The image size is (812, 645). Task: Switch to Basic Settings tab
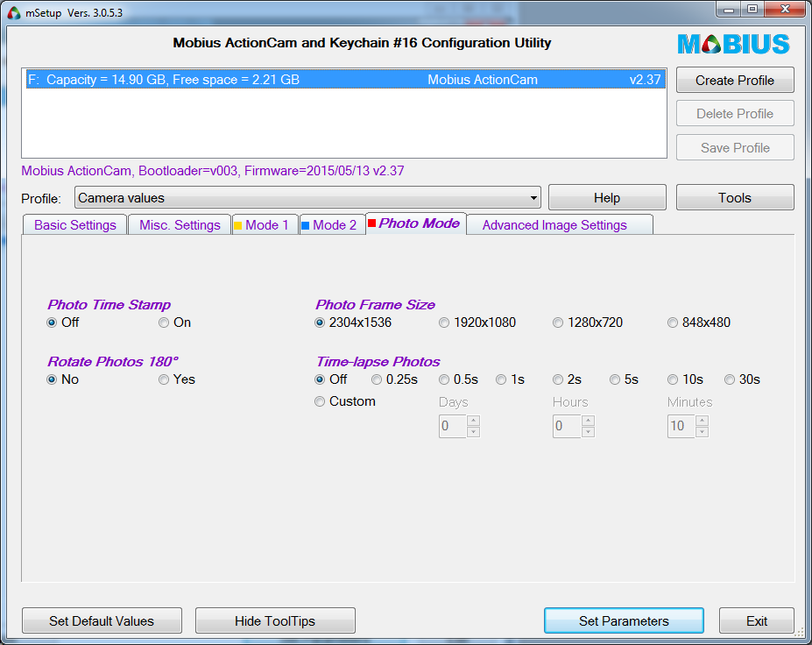coord(75,225)
